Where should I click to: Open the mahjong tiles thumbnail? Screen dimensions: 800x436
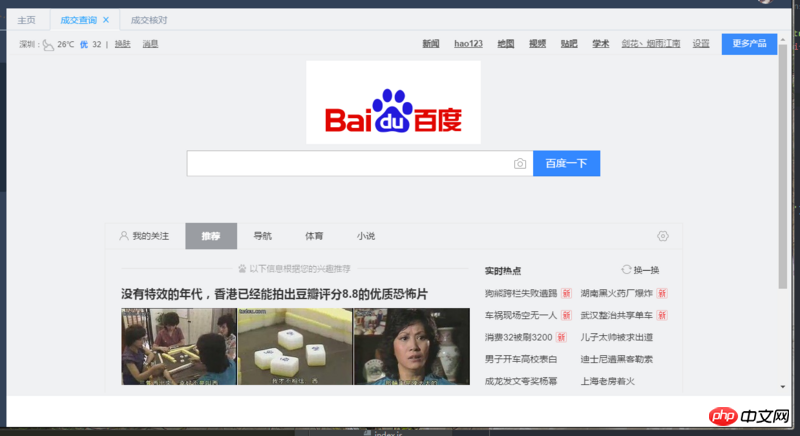point(295,346)
